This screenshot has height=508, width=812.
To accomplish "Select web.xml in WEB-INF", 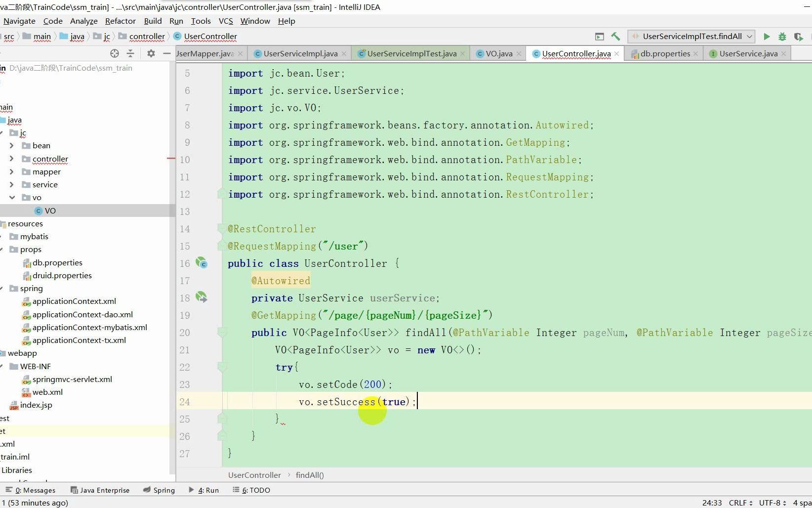I will [47, 392].
